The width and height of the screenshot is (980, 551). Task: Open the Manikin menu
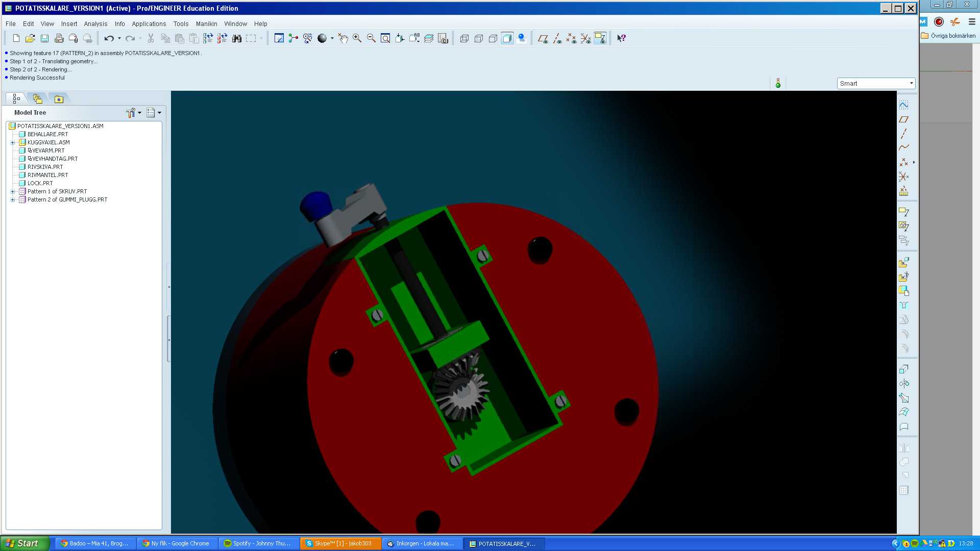(x=207, y=24)
